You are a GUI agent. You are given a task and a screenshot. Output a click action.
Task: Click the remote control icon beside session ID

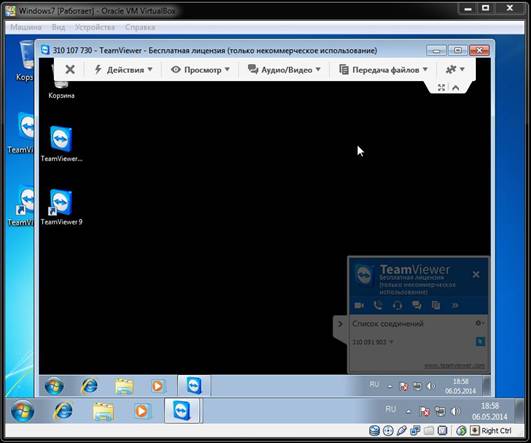(480, 341)
